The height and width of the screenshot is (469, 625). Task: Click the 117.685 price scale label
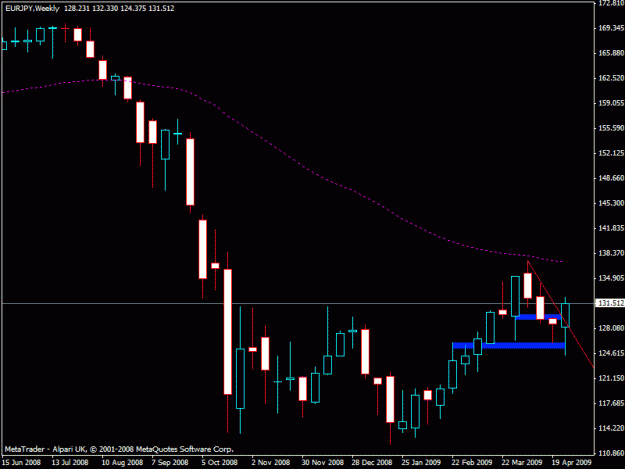[x=611, y=403]
